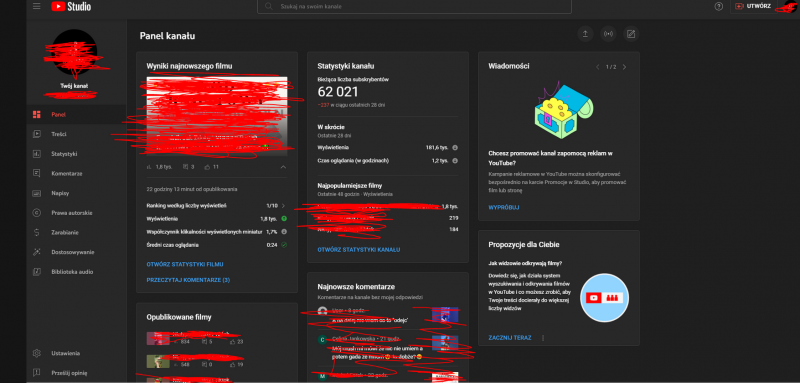Open OTWÓRZ STATYSTYKI FILMU link
This screenshot has width=800, height=383.
coord(185,264)
